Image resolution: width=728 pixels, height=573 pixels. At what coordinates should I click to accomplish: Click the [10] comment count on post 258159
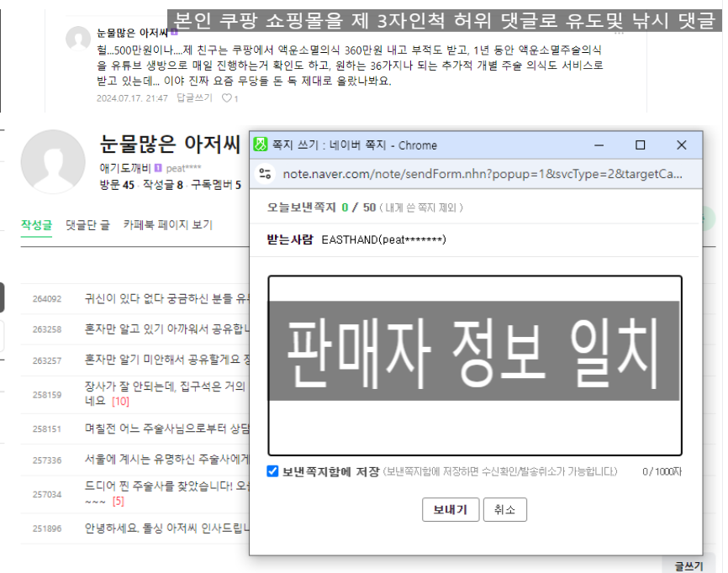[x=120, y=402]
